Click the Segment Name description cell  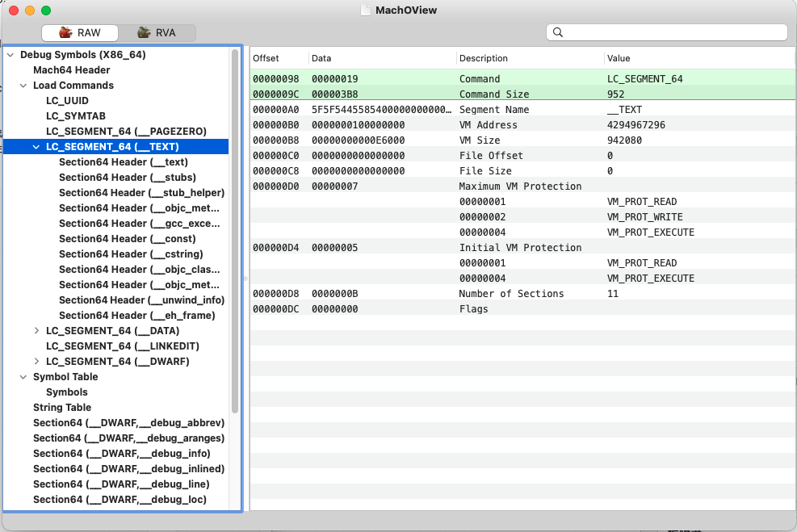pos(494,110)
